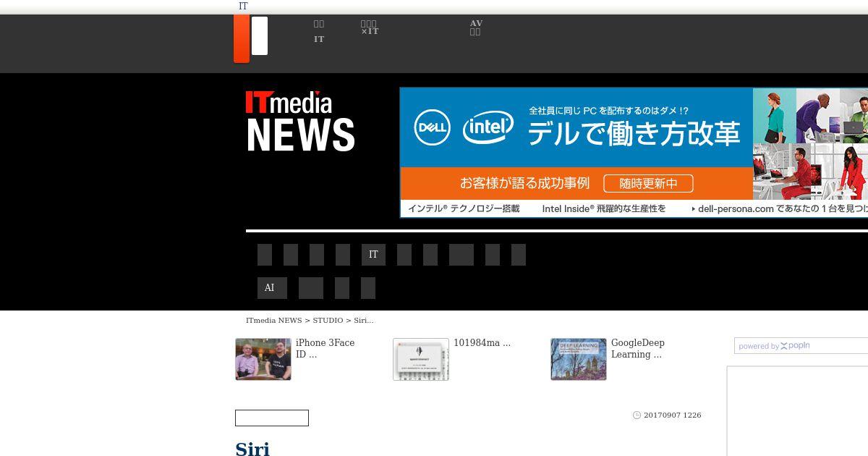Click the Siri... breadcrumb entry

pos(364,320)
